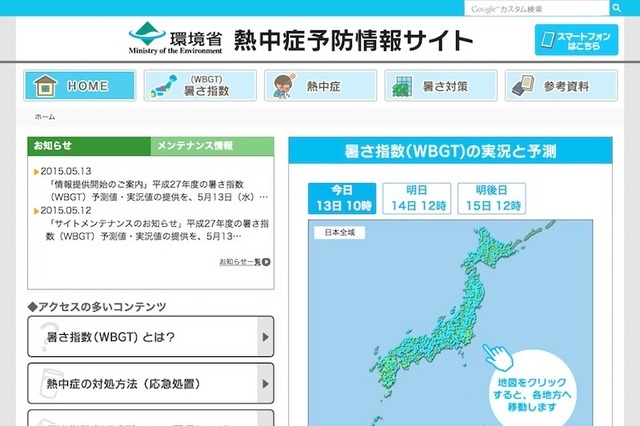This screenshot has width=640, height=426.
Task: Click the Japan map icon in 暑さ指数 tab
Action: [164, 86]
